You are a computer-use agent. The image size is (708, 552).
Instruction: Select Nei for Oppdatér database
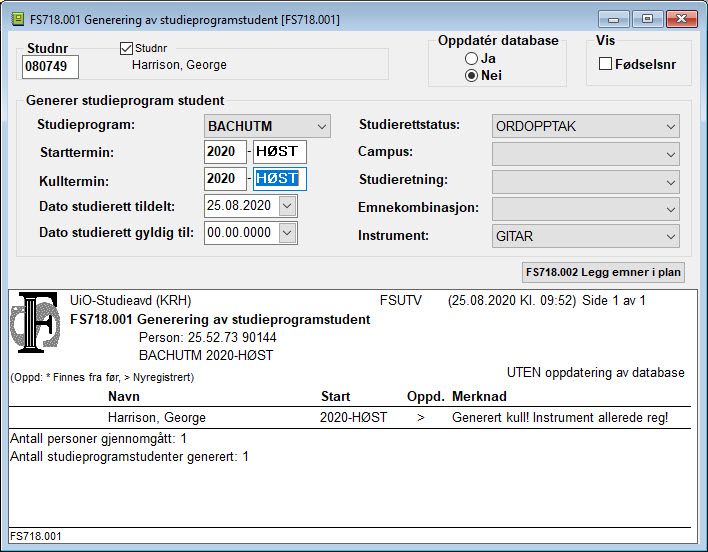pyautogui.click(x=471, y=75)
